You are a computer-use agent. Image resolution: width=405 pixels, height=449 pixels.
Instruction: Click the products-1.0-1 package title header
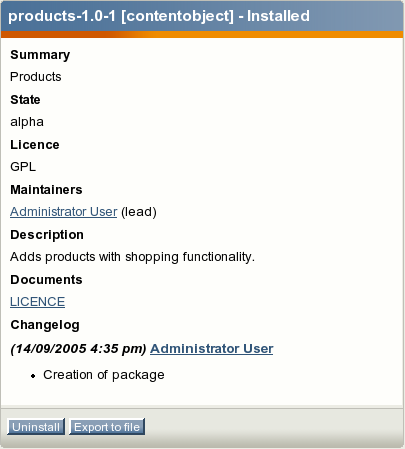pyautogui.click(x=159, y=16)
